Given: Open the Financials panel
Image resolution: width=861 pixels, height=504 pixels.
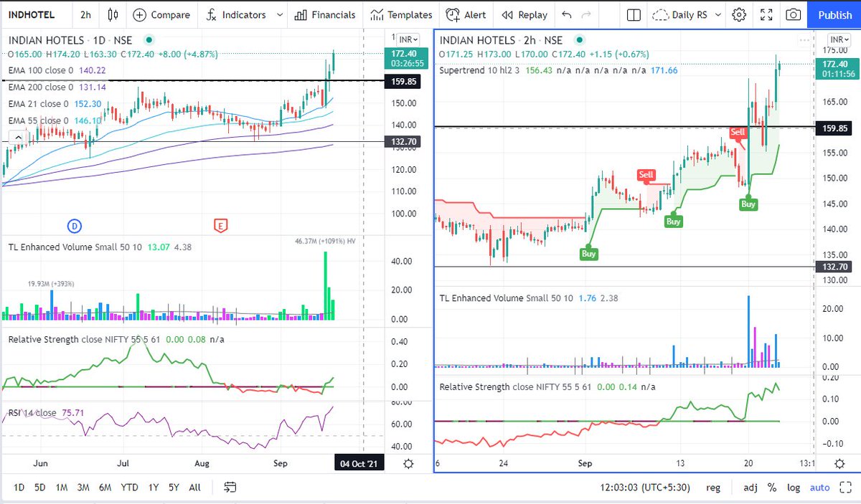Looking at the screenshot, I should (x=324, y=14).
